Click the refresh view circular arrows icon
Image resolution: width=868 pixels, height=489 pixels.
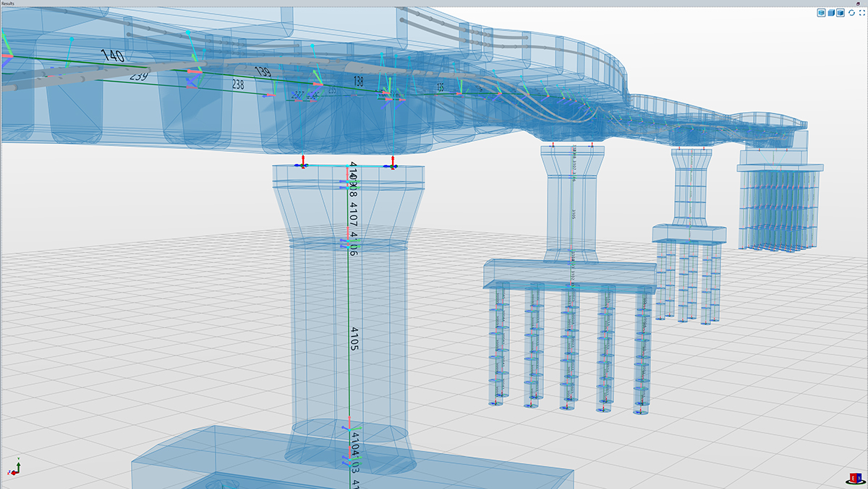(851, 12)
